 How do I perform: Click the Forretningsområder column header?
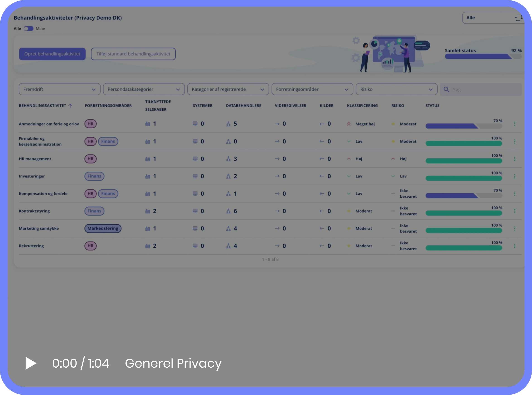click(x=108, y=105)
